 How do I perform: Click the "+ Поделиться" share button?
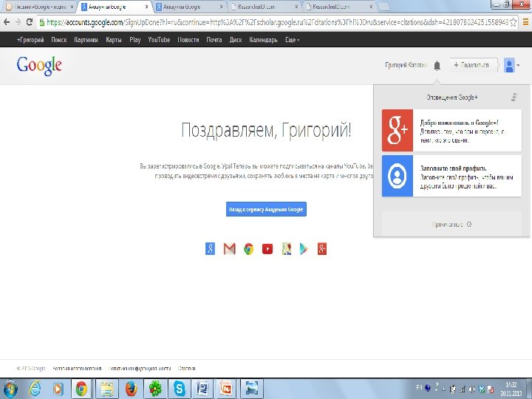[474, 65]
